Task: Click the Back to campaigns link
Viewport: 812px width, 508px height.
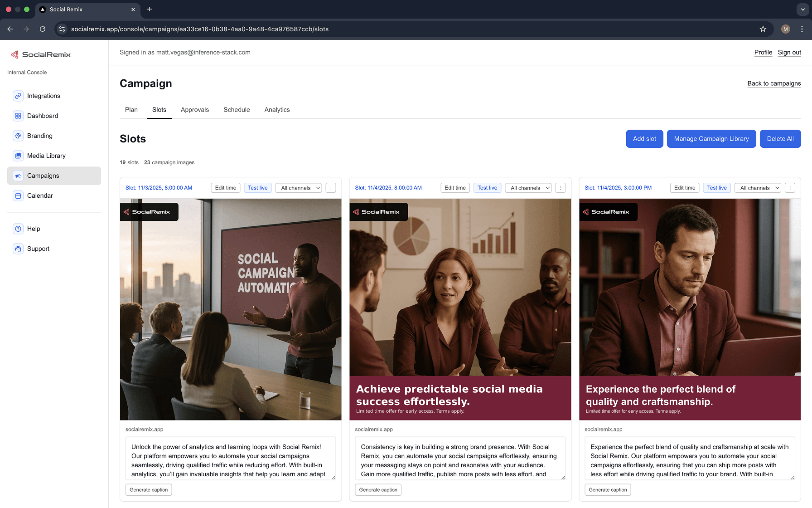Action: (x=774, y=83)
